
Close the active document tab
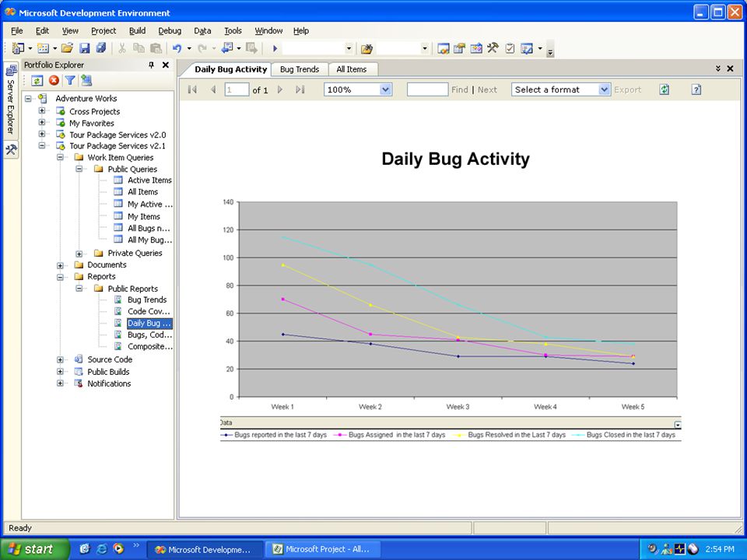730,69
